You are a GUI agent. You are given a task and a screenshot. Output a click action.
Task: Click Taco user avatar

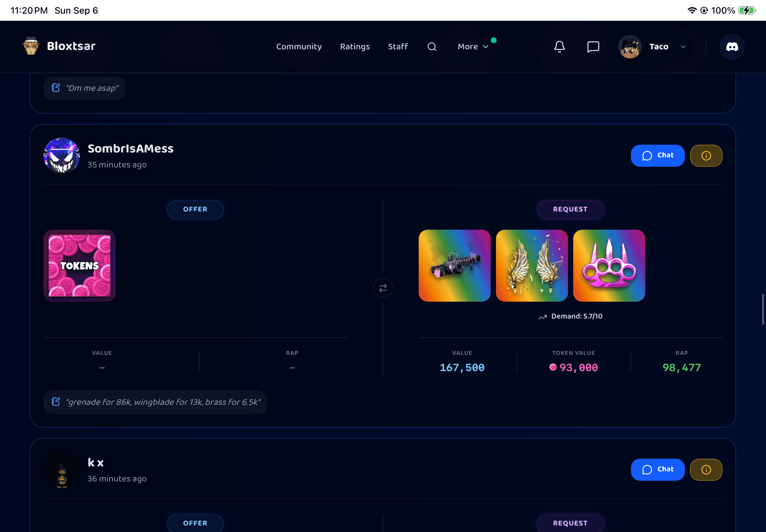[x=629, y=47]
